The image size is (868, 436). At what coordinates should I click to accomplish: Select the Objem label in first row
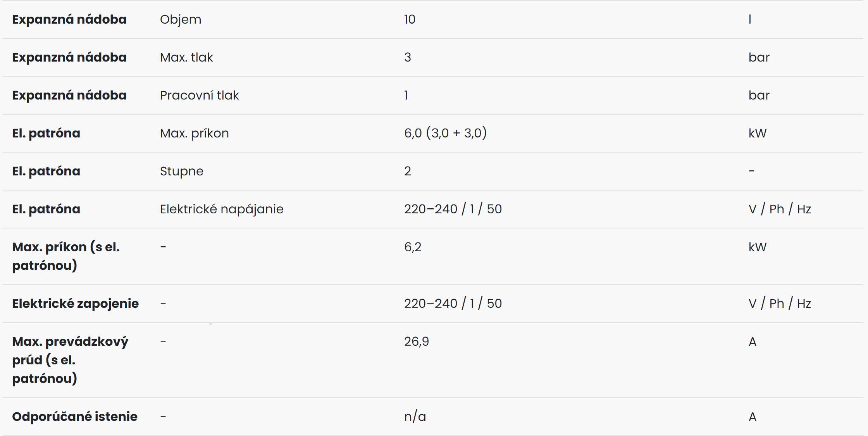181,20
